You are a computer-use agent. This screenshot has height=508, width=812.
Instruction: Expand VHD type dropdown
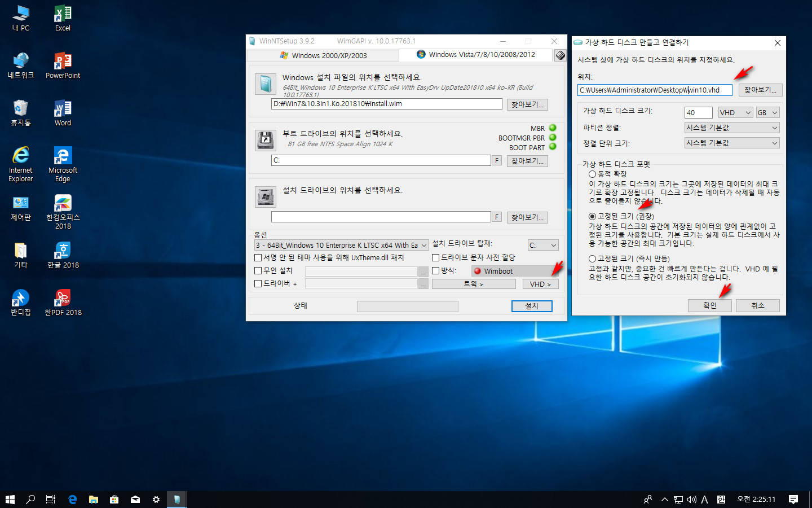pos(735,112)
